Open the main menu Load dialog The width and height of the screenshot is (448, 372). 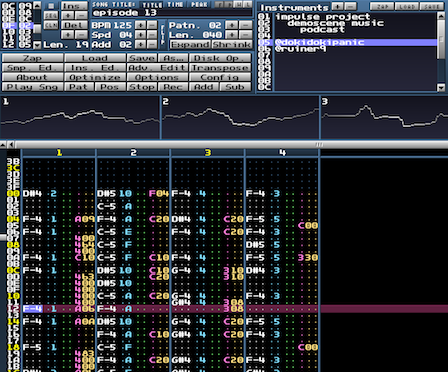[x=95, y=58]
